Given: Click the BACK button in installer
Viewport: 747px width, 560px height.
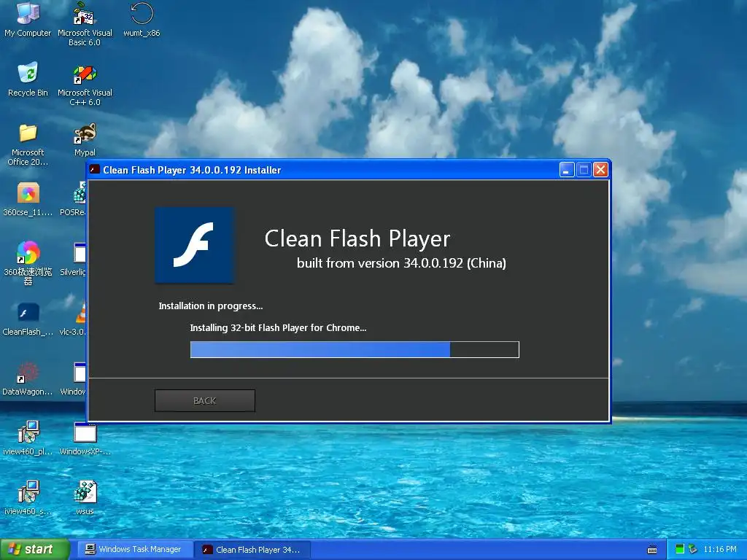Looking at the screenshot, I should point(205,400).
